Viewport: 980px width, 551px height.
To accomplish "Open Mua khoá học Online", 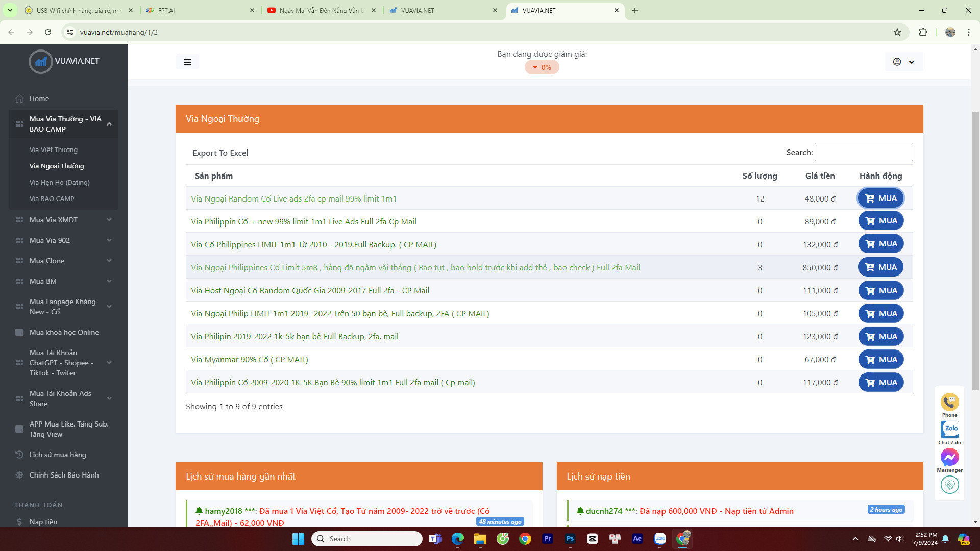I will pos(64,332).
